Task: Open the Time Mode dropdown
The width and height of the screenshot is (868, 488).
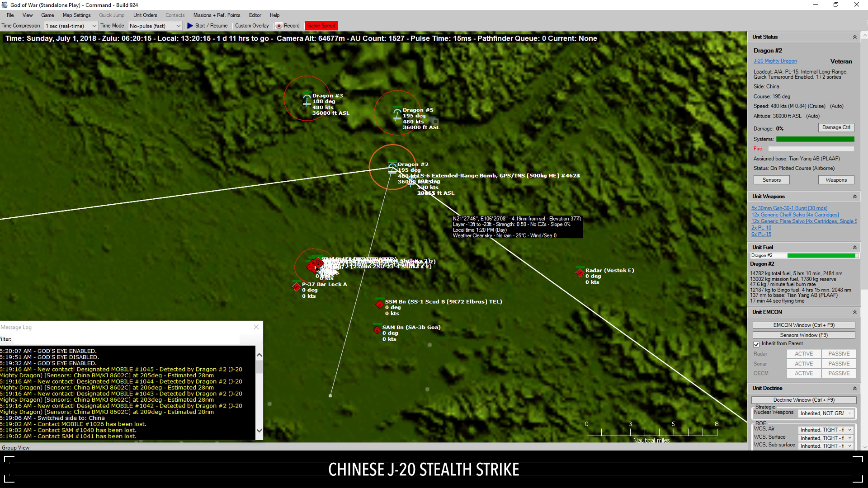Action: point(179,26)
